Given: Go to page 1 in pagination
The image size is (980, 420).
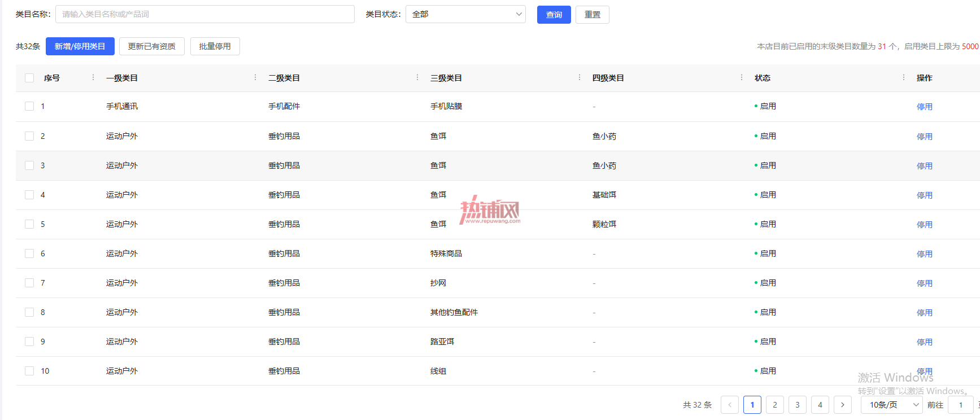Looking at the screenshot, I should coord(752,405).
